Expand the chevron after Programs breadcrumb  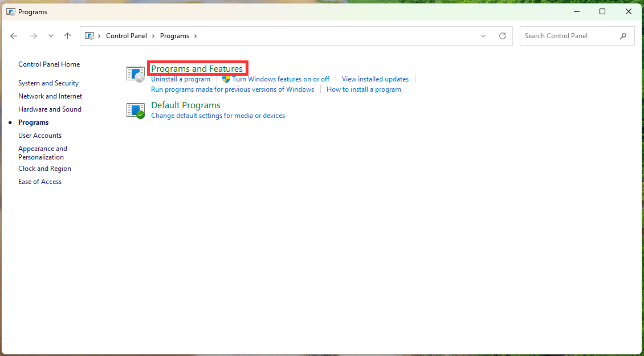[195, 36]
